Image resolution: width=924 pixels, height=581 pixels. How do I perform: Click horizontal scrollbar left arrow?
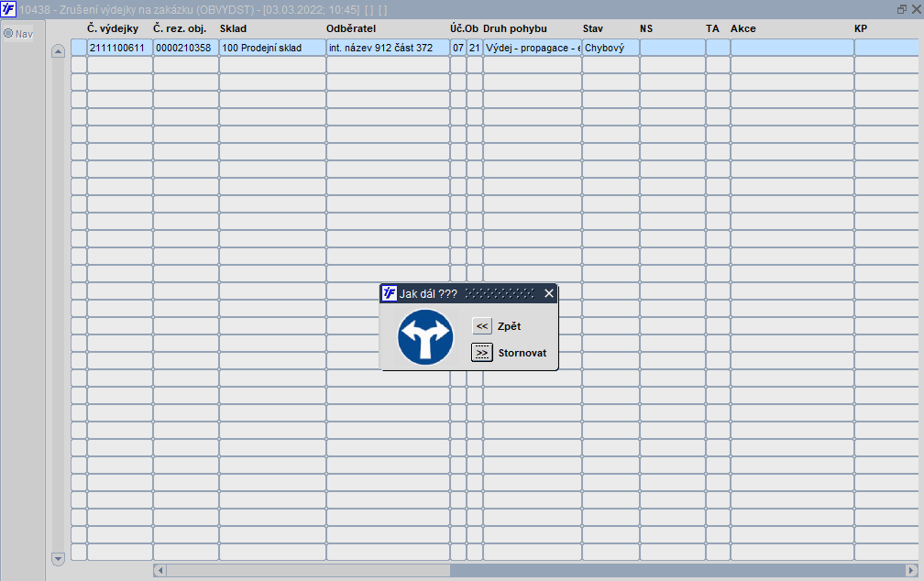pyautogui.click(x=159, y=570)
